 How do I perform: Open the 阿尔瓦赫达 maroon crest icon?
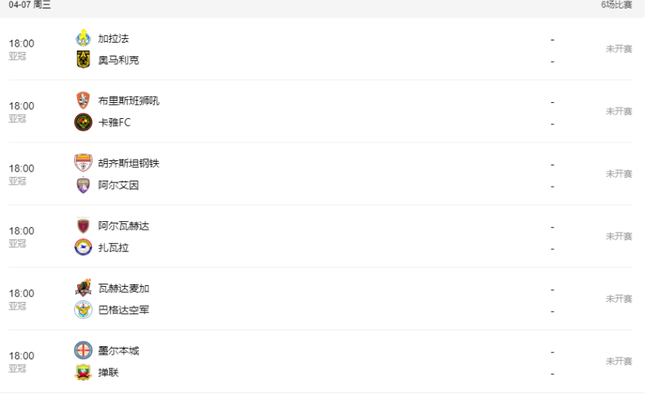pyautogui.click(x=83, y=225)
